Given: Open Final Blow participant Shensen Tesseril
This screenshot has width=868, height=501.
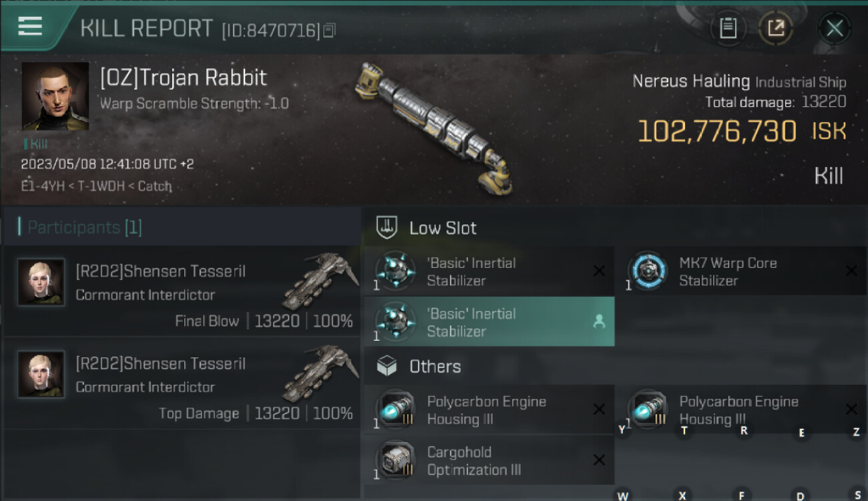Looking at the screenshot, I should point(182,291).
